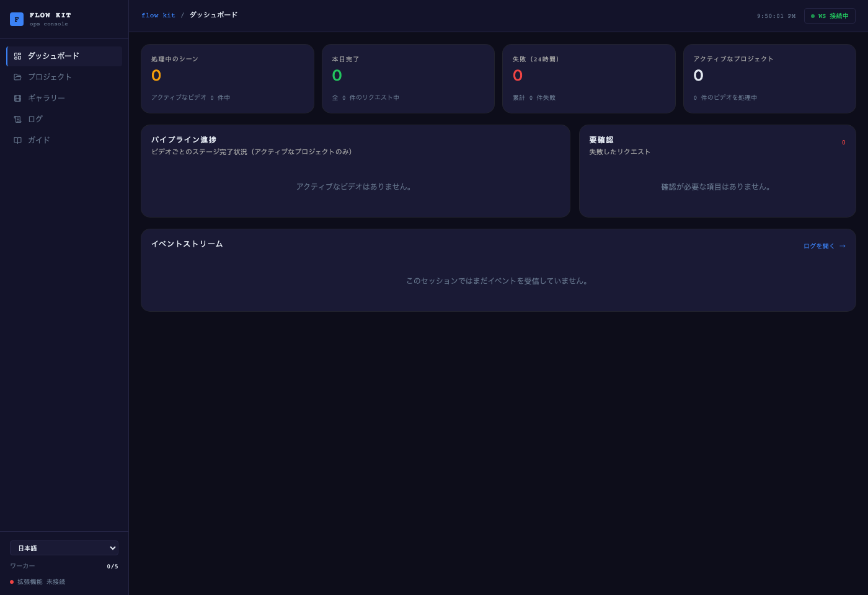Screen dimensions: 868x595
Task: Click the 本日完了 stat card
Action: click(408, 79)
